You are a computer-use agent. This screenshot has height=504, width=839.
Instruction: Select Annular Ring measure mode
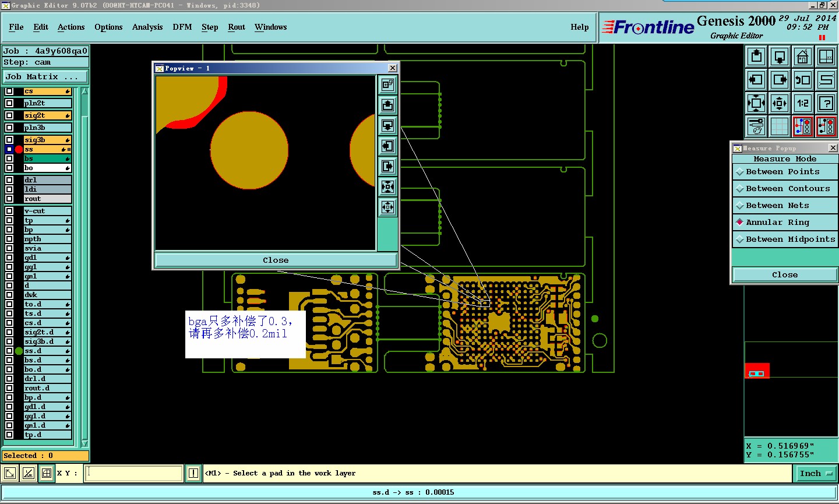pos(785,223)
